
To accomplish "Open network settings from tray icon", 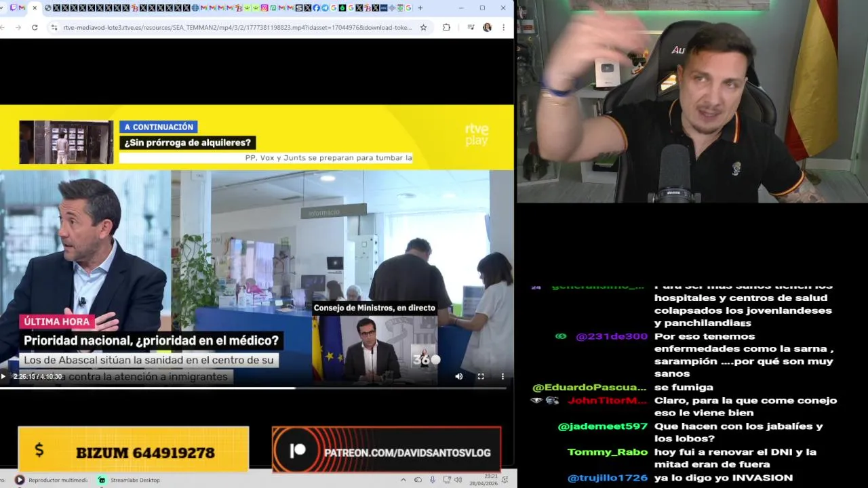I will pos(448,480).
